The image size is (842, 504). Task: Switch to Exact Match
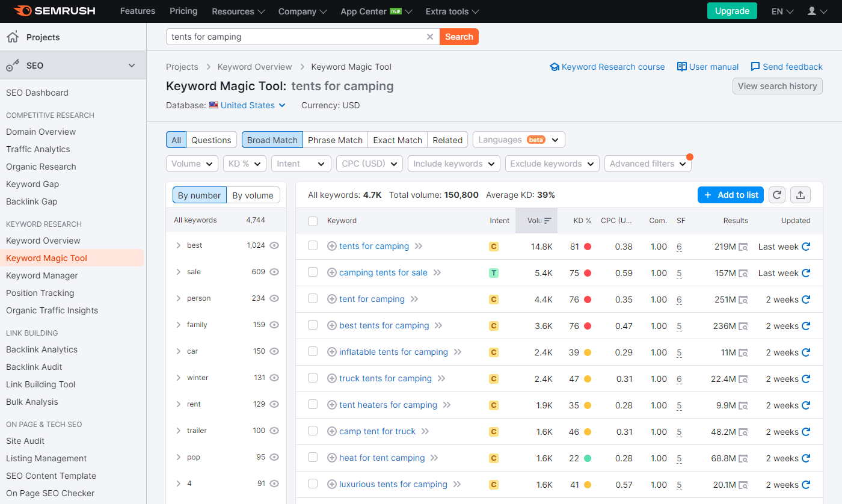tap(398, 140)
